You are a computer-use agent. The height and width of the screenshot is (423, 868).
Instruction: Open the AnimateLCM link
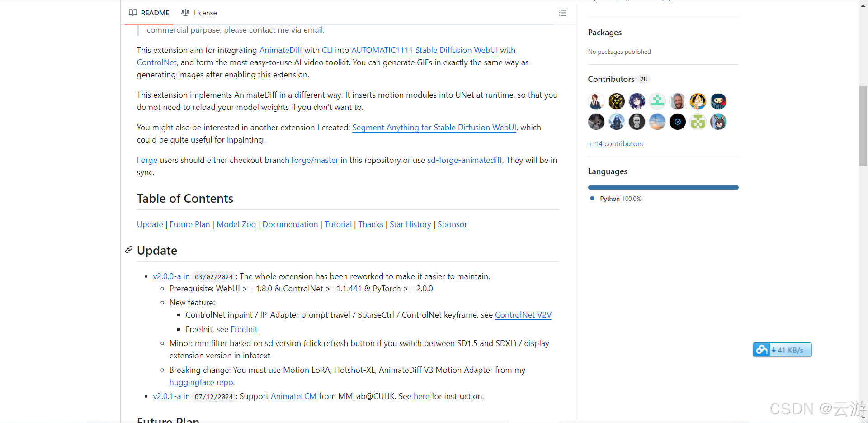pos(294,396)
